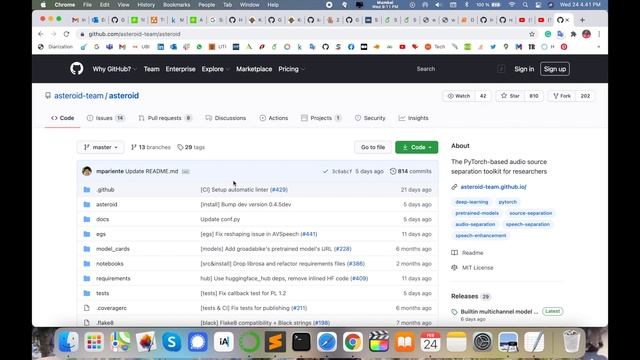
Task: Open the Chrome profile avatar
Action: click(586, 34)
